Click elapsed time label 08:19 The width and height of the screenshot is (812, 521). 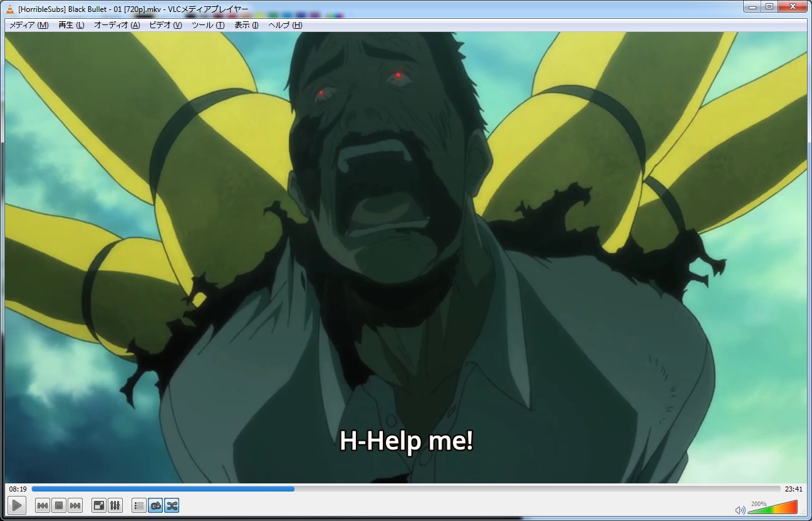pyautogui.click(x=18, y=489)
